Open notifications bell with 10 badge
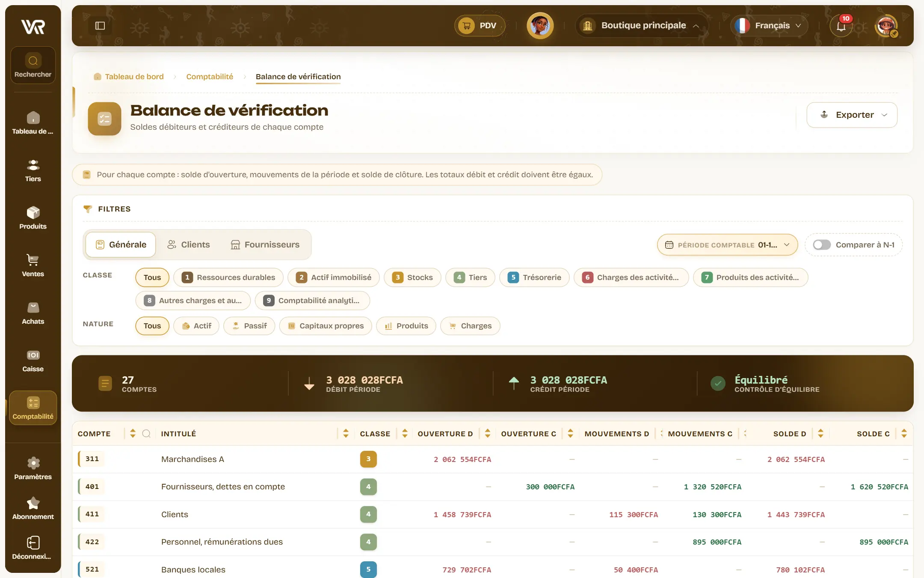 pos(841,26)
